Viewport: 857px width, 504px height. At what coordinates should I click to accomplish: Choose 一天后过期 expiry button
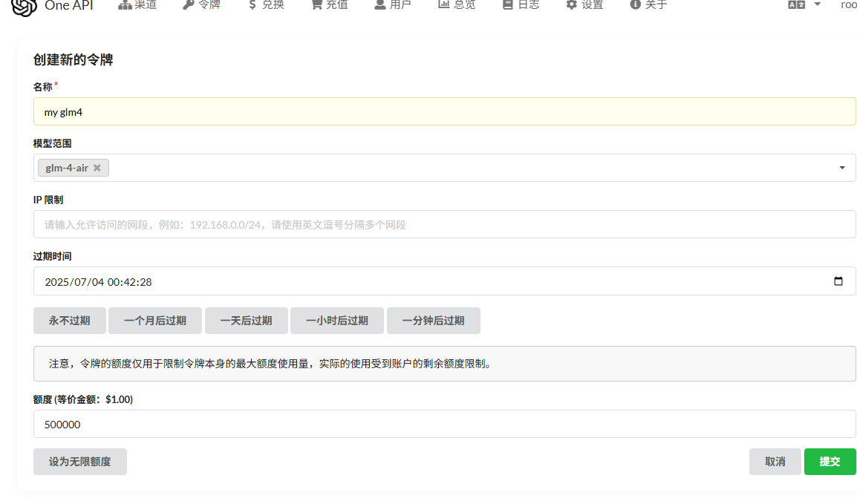[x=247, y=321]
